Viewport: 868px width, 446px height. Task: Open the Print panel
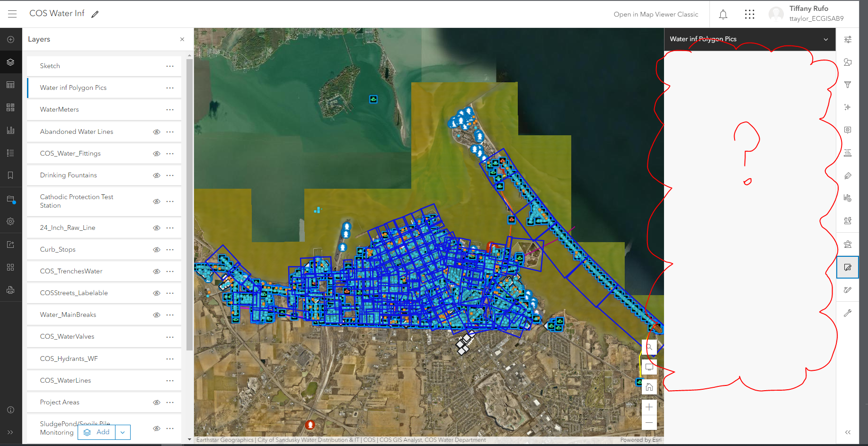[x=11, y=289]
